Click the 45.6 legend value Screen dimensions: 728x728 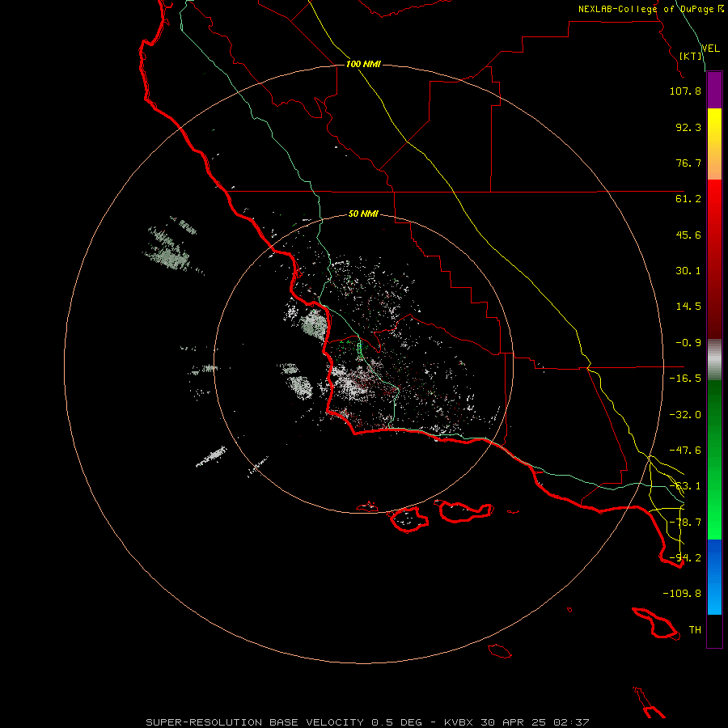(688, 235)
